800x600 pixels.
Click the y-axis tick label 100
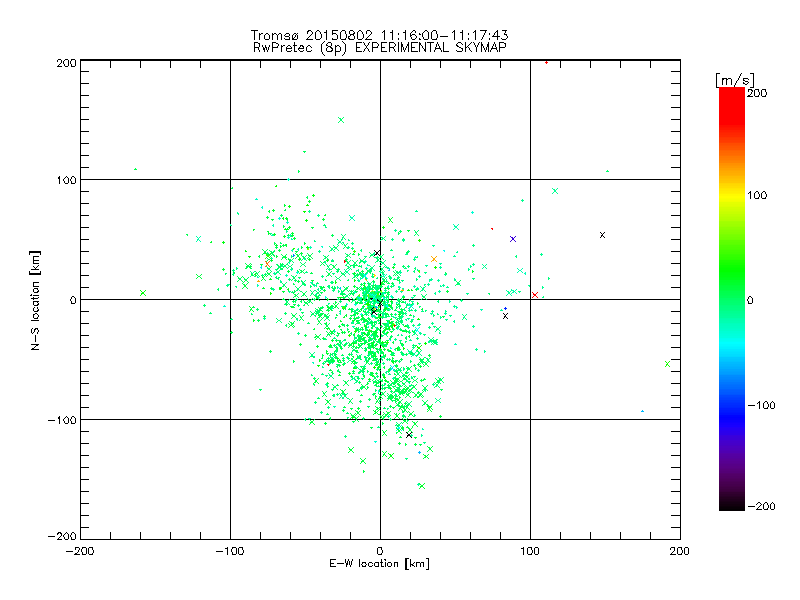pyautogui.click(x=66, y=181)
